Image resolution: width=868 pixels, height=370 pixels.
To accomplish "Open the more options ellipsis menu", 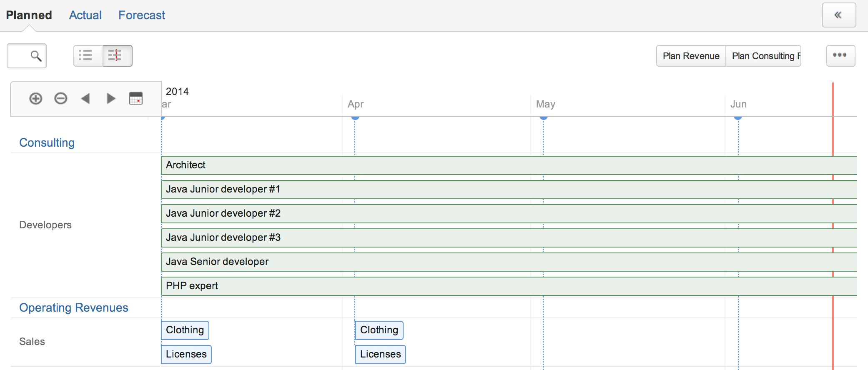I will [x=840, y=56].
